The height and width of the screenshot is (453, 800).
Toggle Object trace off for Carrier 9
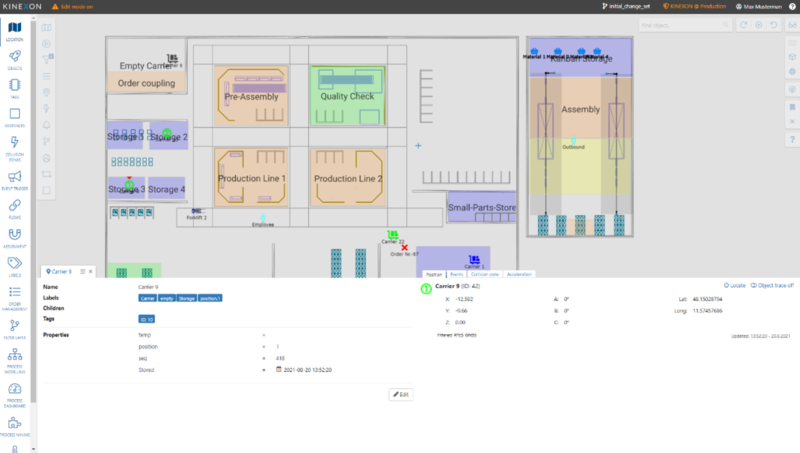(x=772, y=285)
